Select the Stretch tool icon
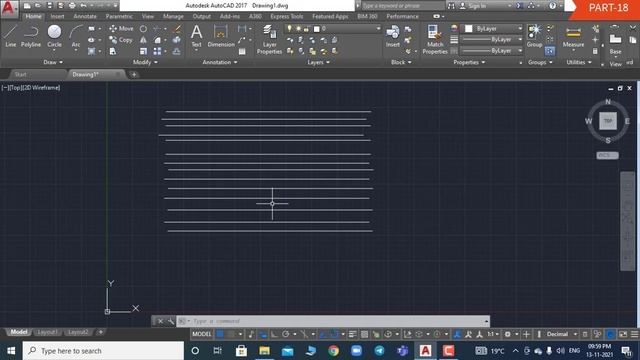The image size is (640, 360). (113, 51)
